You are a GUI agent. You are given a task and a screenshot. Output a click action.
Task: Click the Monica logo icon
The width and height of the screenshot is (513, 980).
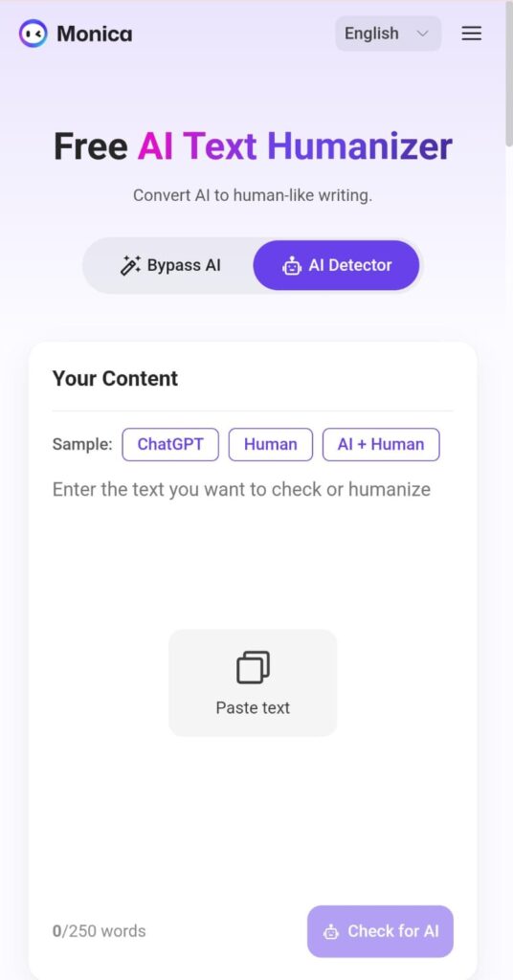[x=33, y=33]
